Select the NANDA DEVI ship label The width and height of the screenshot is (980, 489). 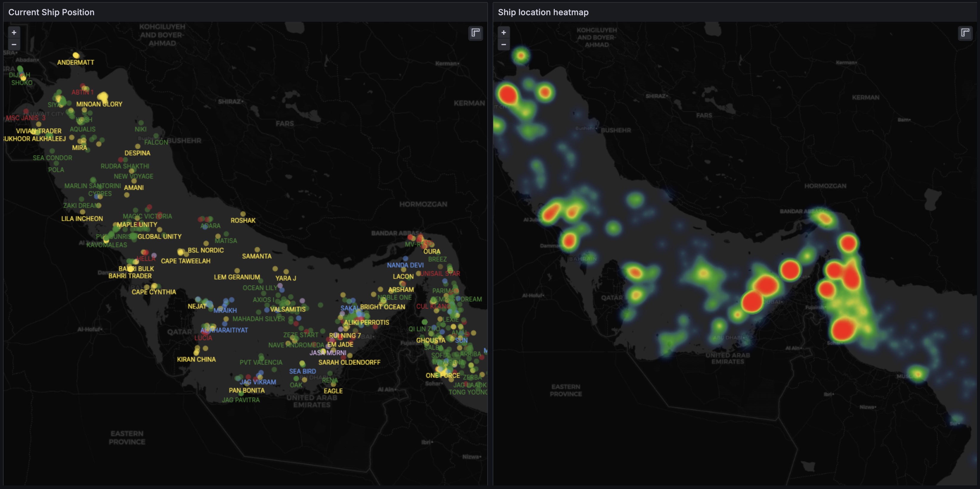tap(405, 265)
